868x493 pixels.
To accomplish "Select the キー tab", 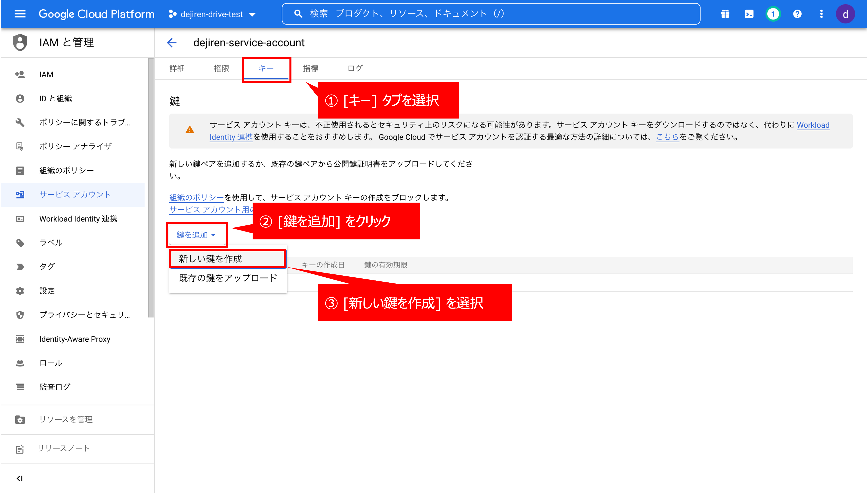I will pos(266,68).
